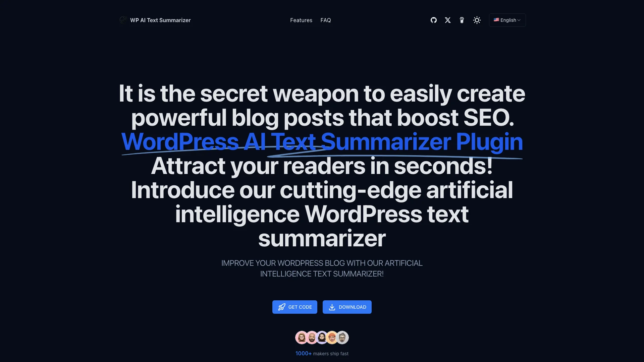Image resolution: width=644 pixels, height=362 pixels.
Task: Click the English flag icon
Action: tap(496, 20)
